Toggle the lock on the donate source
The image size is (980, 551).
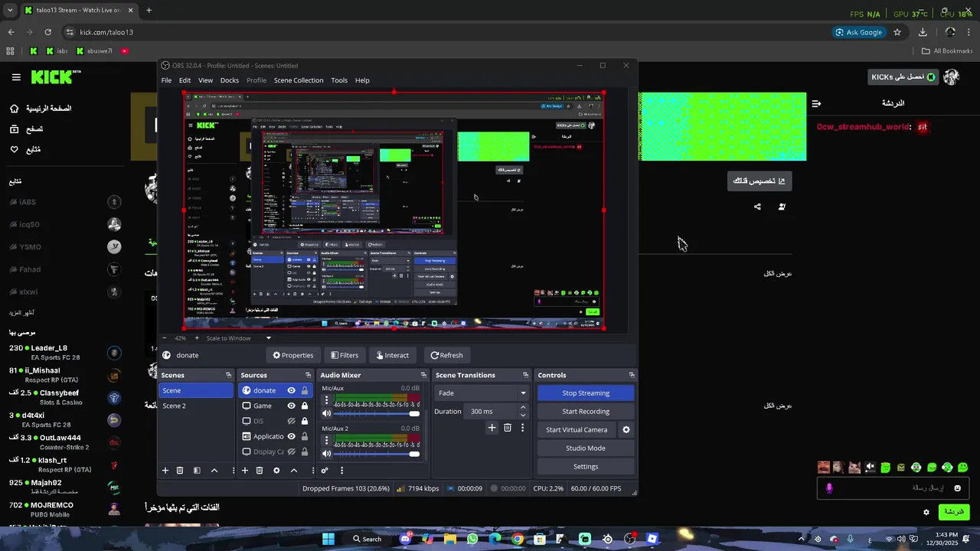(x=305, y=390)
